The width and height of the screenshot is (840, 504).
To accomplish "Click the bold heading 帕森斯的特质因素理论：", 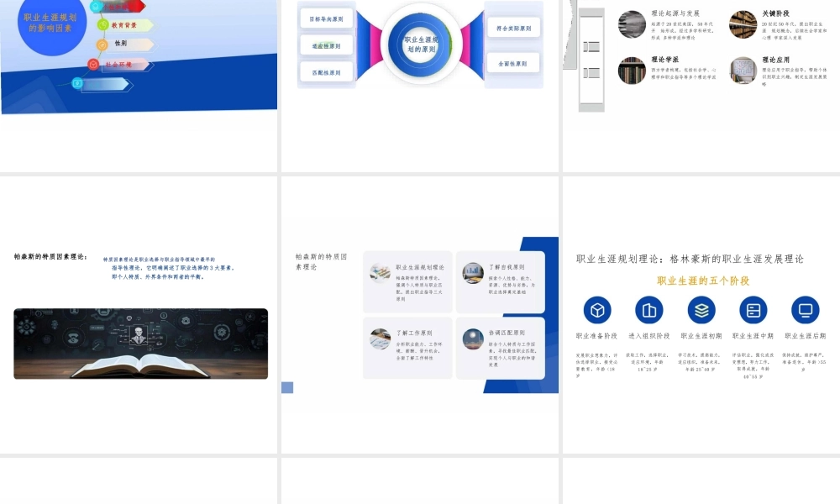I will coord(51,256).
